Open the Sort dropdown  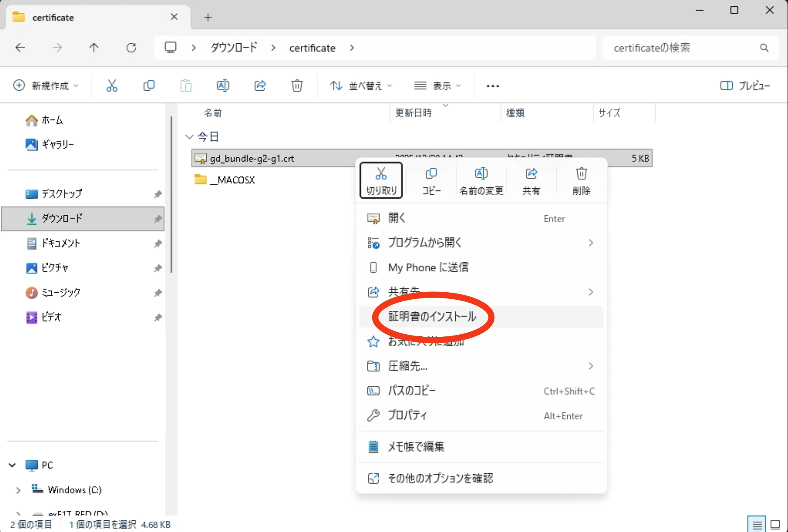(x=361, y=86)
